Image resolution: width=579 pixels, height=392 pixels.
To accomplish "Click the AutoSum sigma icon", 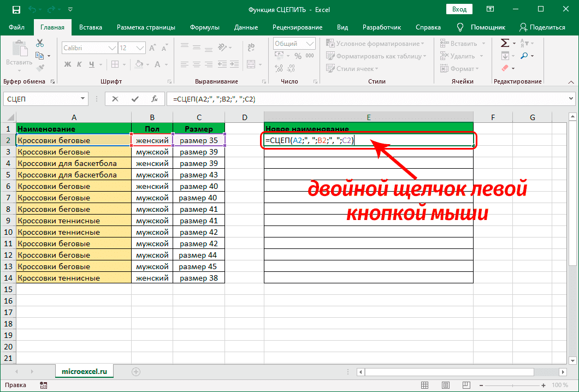I will pyautogui.click(x=505, y=43).
